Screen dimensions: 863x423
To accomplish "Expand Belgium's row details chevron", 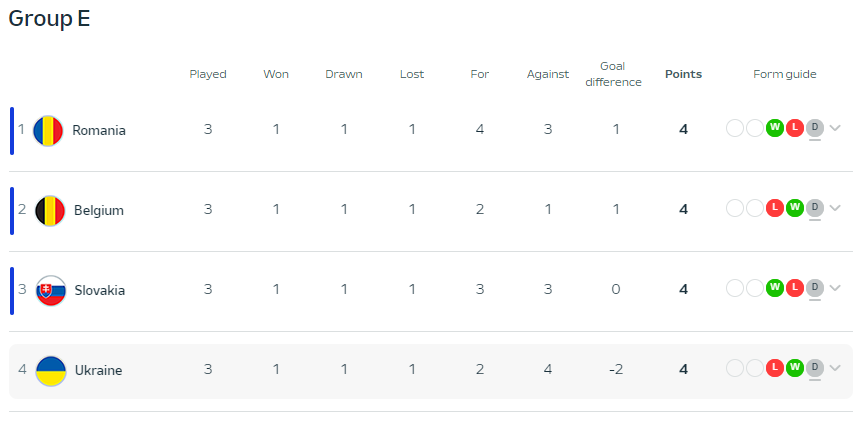I will [x=835, y=208].
